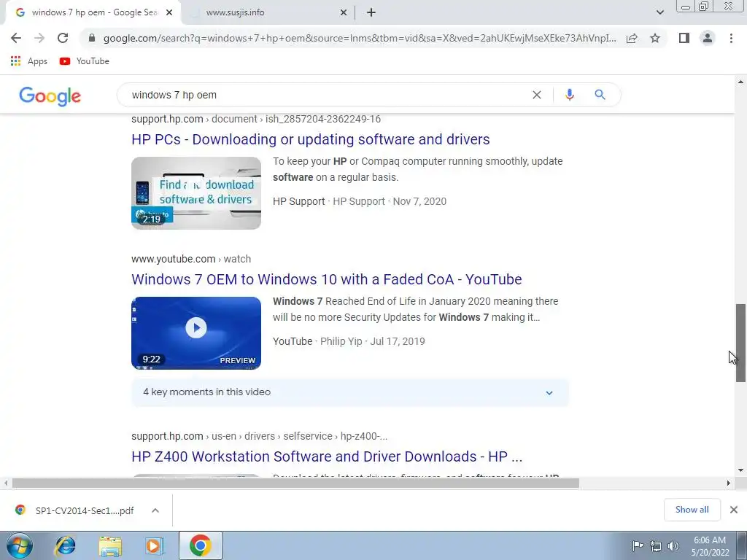Open the tab search dropdown arrow

[659, 12]
